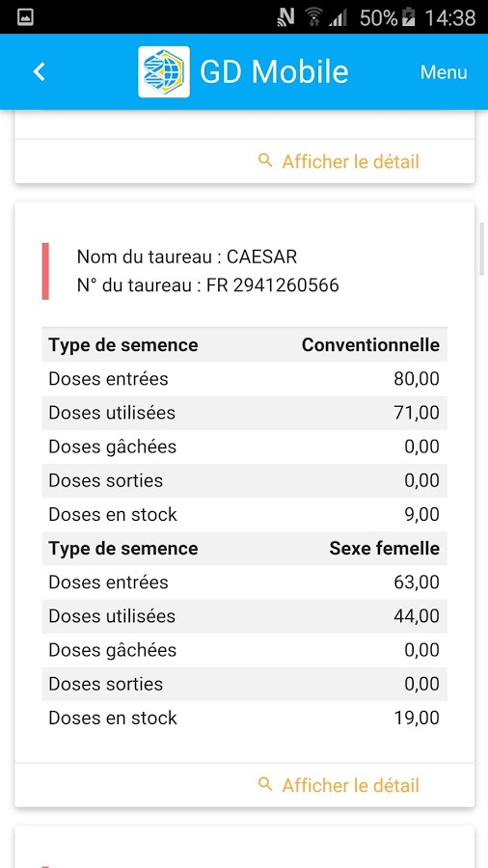Tap the NFC status bar icon
The width and height of the screenshot is (488, 868).
(286, 17)
